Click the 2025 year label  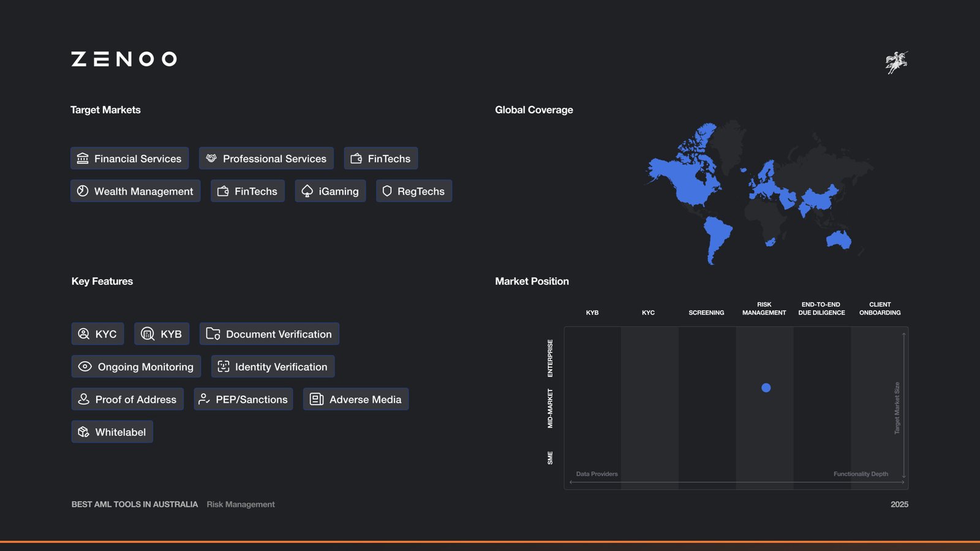899,504
